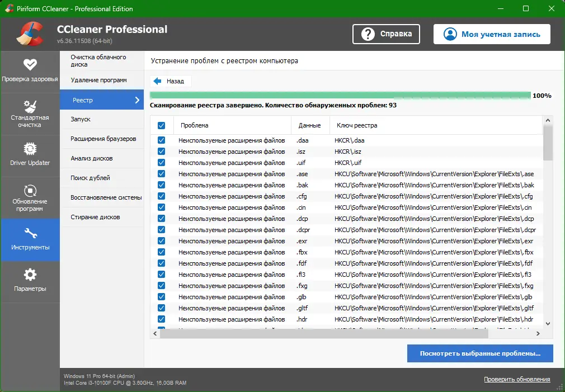Viewport: 565px width, 392px height.
Task: Click the user account avatar icon
Action: 450,34
